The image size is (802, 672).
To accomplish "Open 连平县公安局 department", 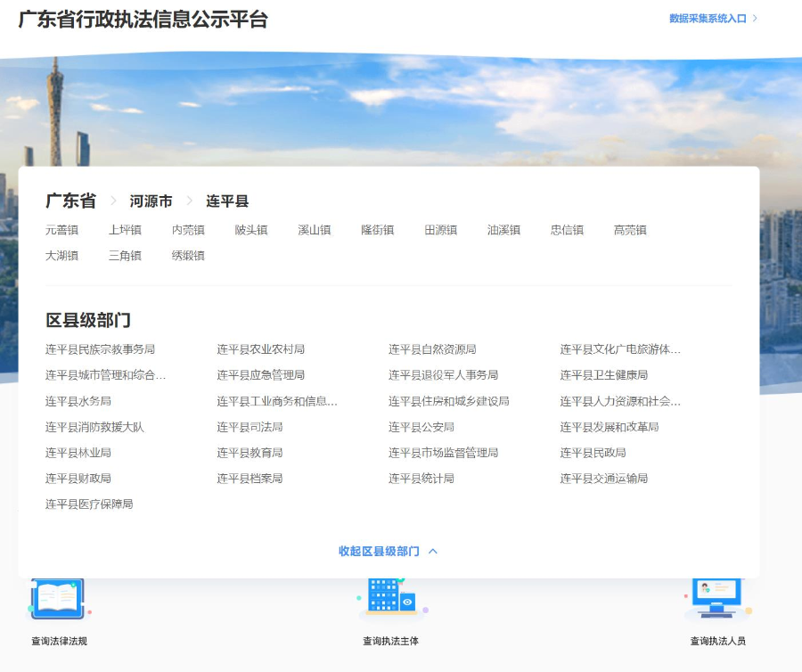I will (421, 427).
